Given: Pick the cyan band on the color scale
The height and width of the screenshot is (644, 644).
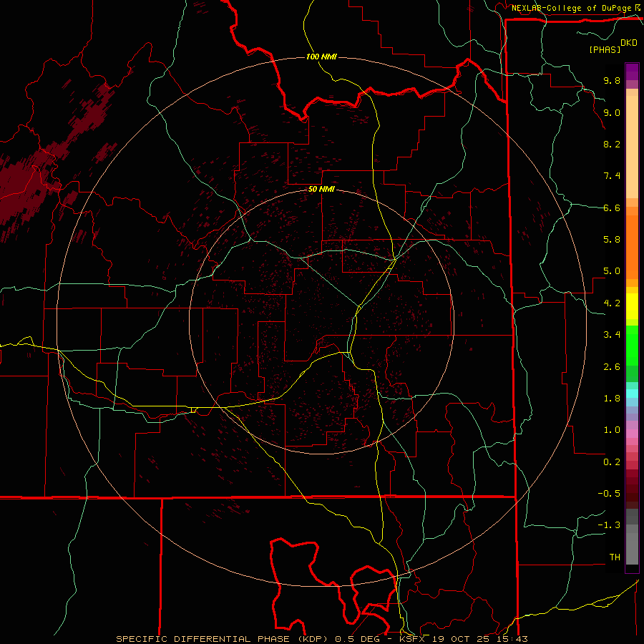Looking at the screenshot, I should 632,394.
